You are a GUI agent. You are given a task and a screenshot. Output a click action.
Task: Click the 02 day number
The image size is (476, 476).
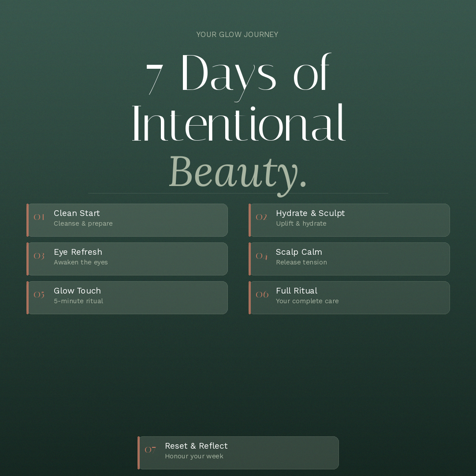coord(261,217)
